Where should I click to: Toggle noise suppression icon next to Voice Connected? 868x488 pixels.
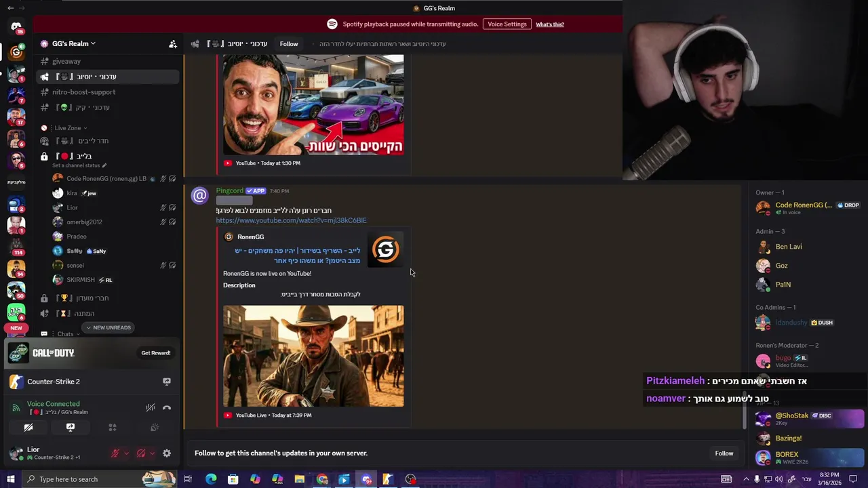point(151,407)
